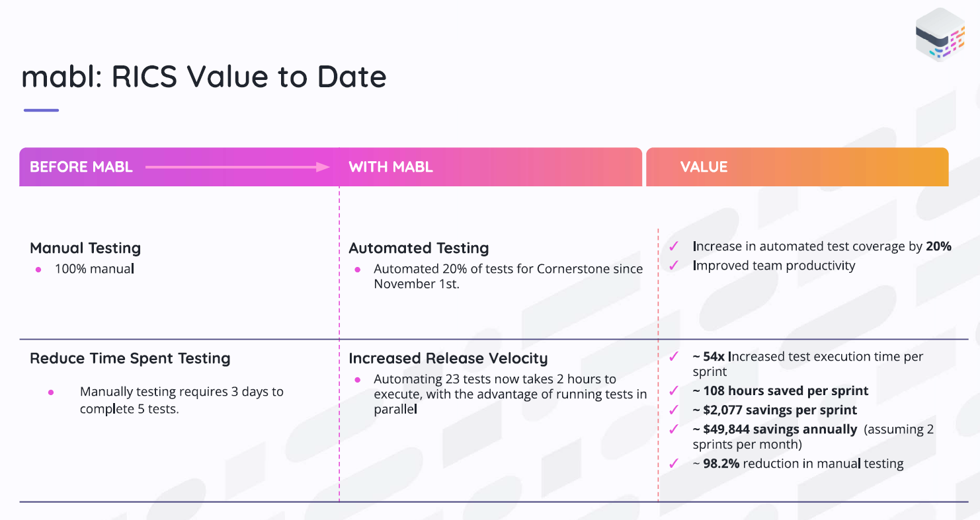This screenshot has width=980, height=520.
Task: Click checkmark next to Improved team productivity
Action: [674, 266]
